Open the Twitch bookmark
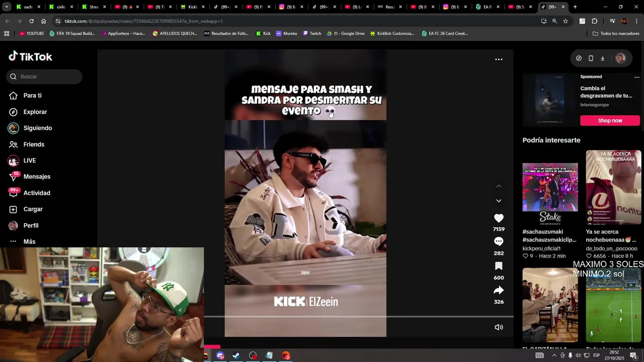This screenshot has height=362, width=644. [312, 33]
